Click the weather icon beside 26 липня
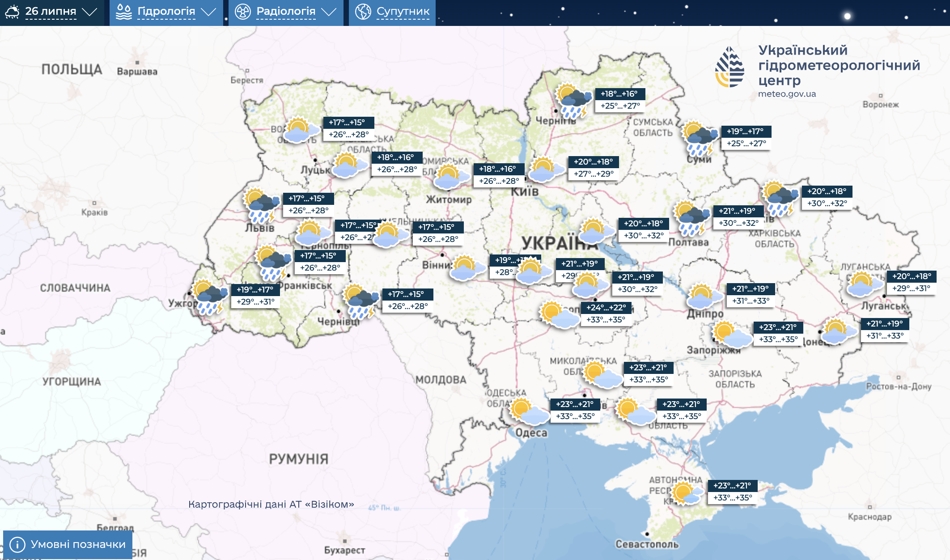Viewport: 950px width, 560px height. tap(12, 12)
